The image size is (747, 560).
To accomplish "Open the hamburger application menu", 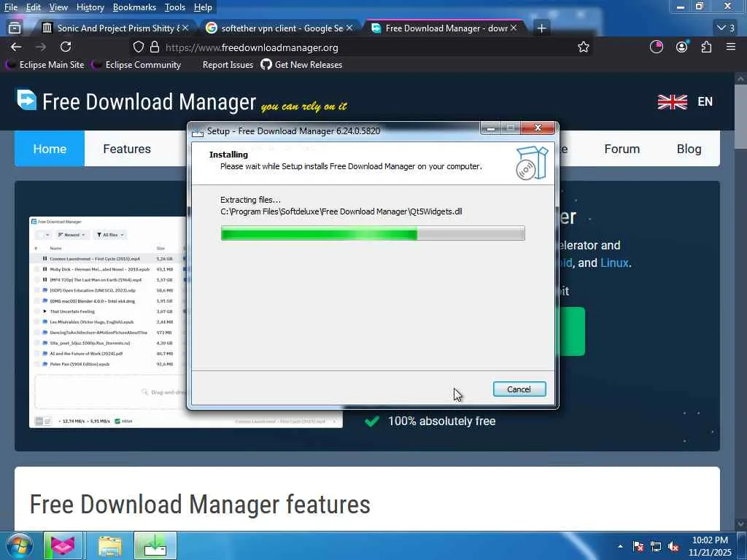I will click(x=731, y=47).
